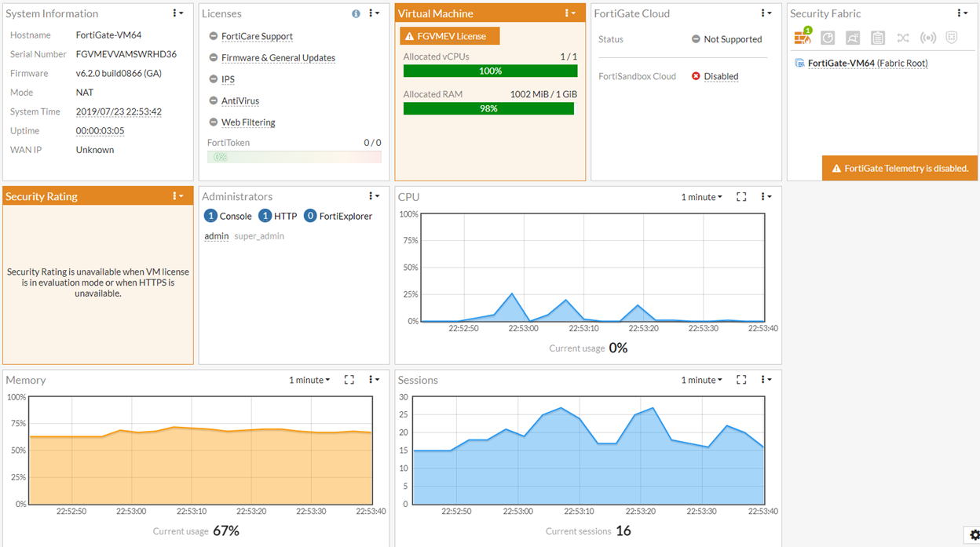Maximize the Sessions chart widget
The width and height of the screenshot is (980, 547).
tap(741, 380)
